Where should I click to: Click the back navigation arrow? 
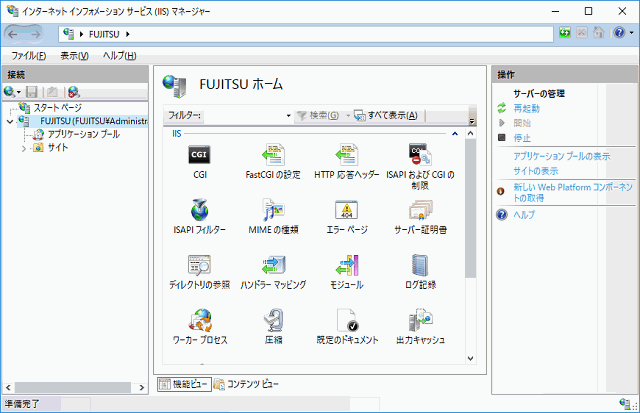tap(13, 35)
